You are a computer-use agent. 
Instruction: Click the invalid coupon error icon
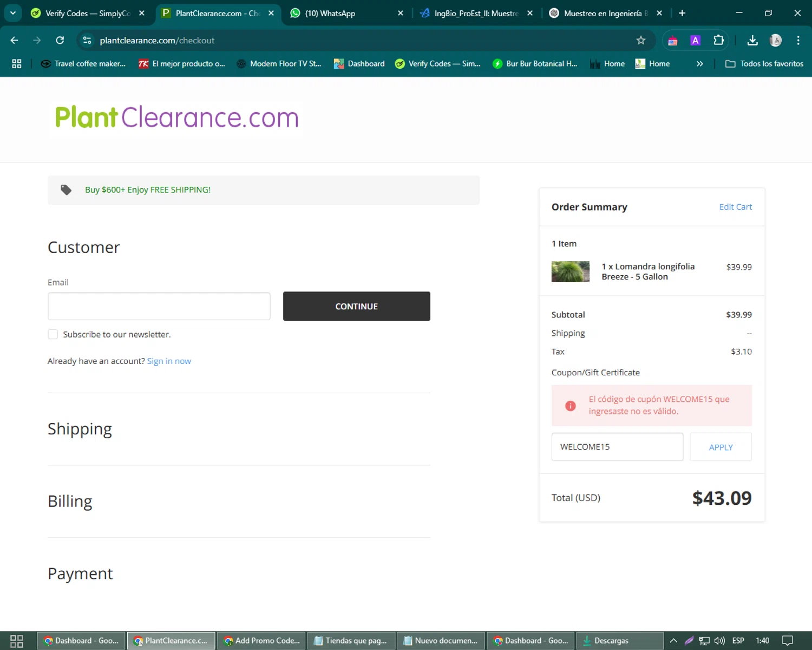[x=571, y=406]
